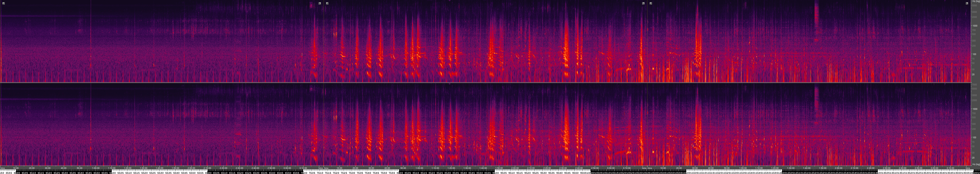Click 1:00:00 on the first clip's ruler
Image resolution: width=980 pixels, height=174 pixels.
point(96,168)
